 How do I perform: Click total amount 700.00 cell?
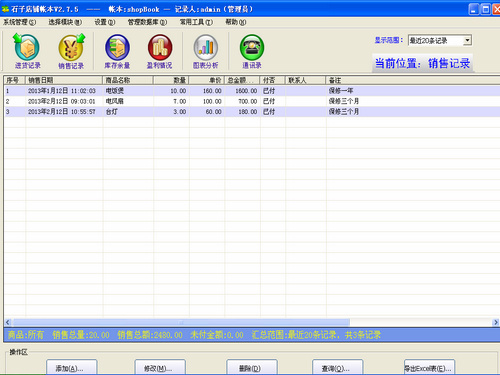[x=248, y=101]
